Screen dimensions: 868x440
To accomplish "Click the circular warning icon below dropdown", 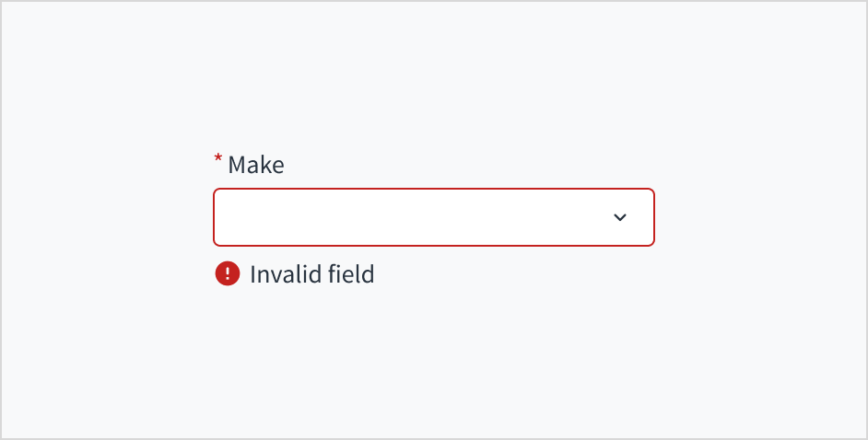I will [227, 273].
